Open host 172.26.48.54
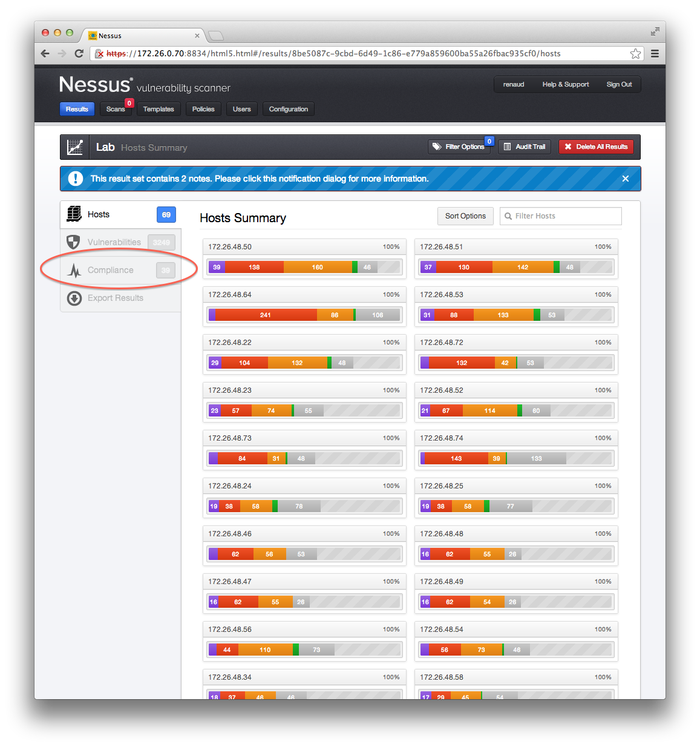 [x=516, y=640]
